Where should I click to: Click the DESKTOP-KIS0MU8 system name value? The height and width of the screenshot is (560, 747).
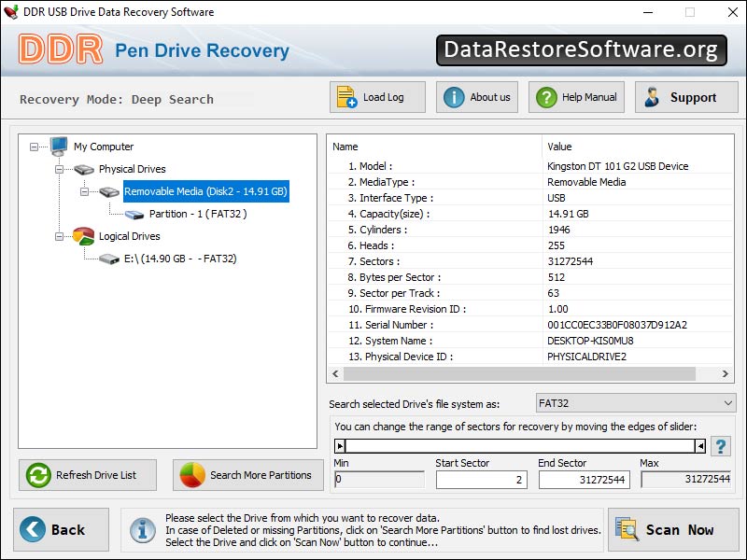590,341
